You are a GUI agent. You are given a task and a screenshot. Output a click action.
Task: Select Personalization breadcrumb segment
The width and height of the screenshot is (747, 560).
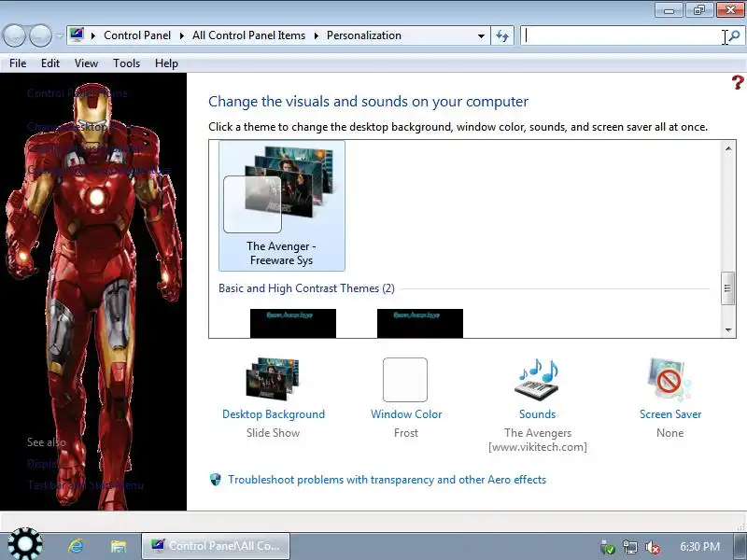364,35
